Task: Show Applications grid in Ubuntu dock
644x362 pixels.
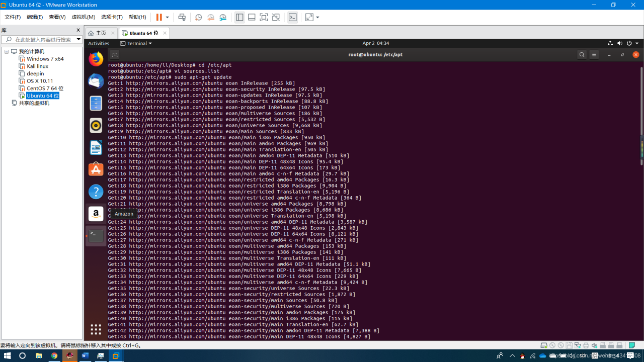Action: coord(96,329)
